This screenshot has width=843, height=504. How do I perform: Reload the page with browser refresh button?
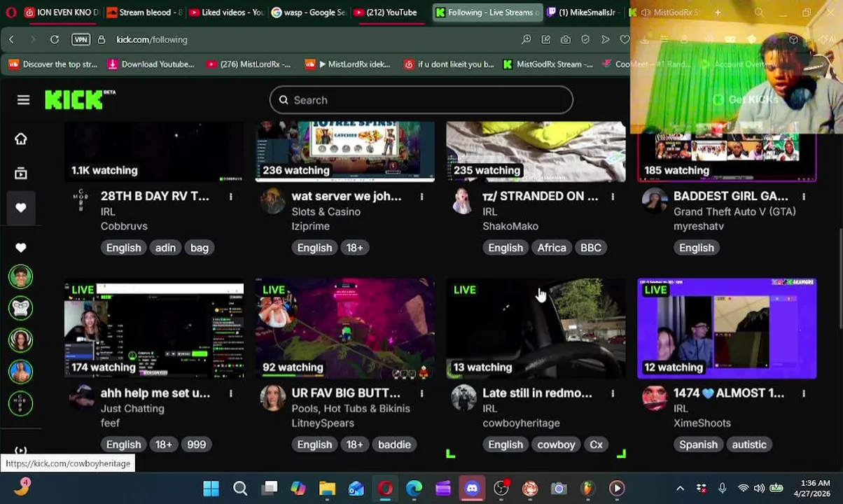tap(54, 40)
